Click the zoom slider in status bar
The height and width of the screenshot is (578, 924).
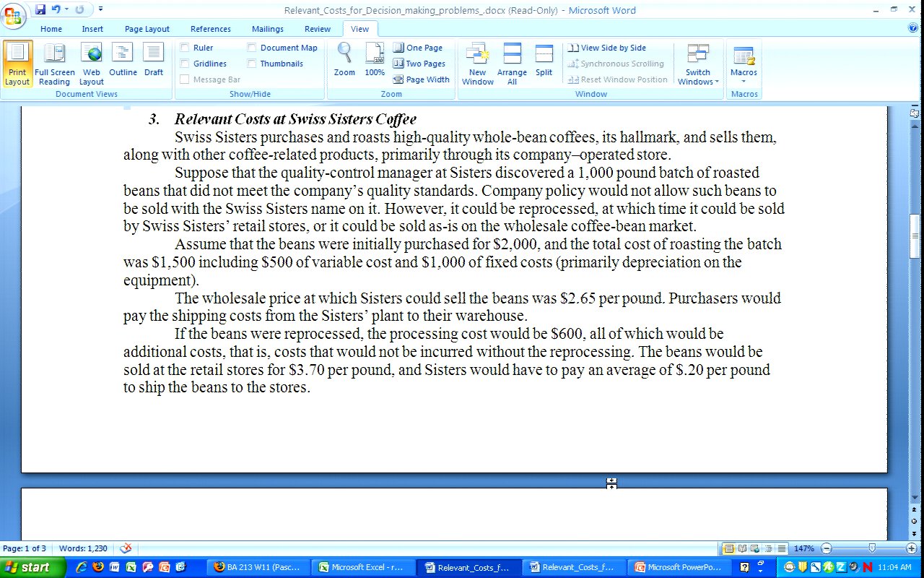[872, 548]
